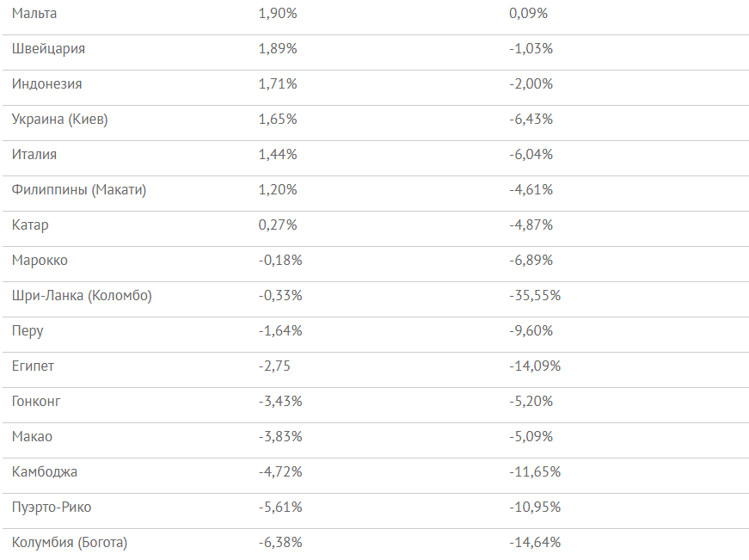Select Филиппины (Макати) row label
The width and height of the screenshot is (749, 560).
pyautogui.click(x=79, y=190)
